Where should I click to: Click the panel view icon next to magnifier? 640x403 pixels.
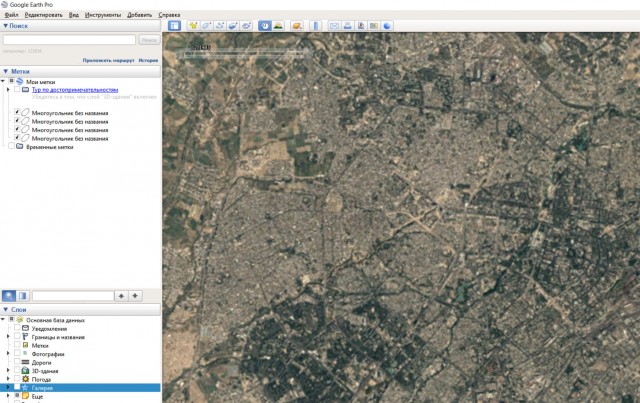coord(23,296)
